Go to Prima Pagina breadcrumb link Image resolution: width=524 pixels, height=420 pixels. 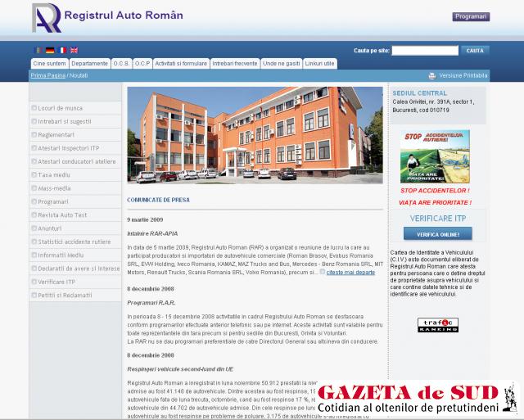coord(48,75)
